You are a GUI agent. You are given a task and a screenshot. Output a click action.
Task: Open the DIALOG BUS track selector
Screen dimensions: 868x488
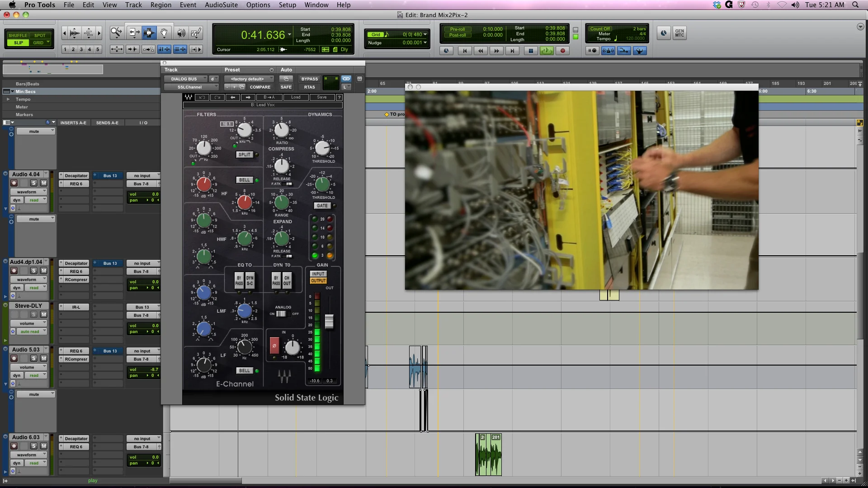pos(185,79)
